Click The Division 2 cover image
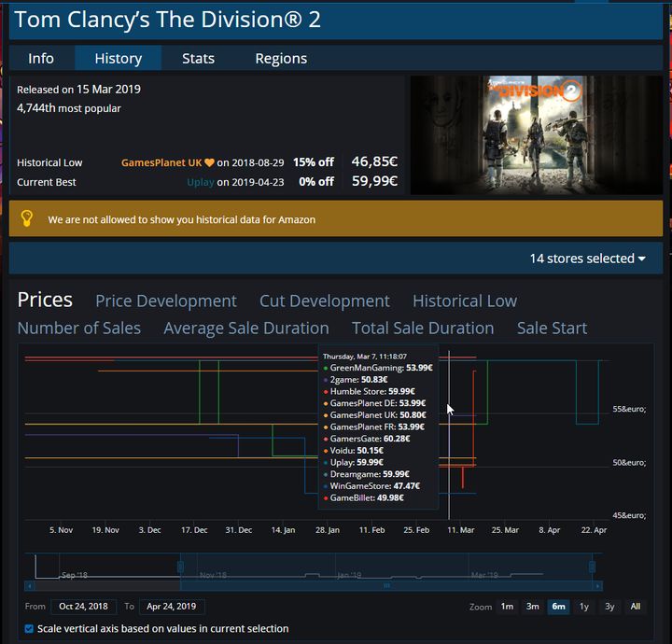The width and height of the screenshot is (672, 644). (x=536, y=135)
